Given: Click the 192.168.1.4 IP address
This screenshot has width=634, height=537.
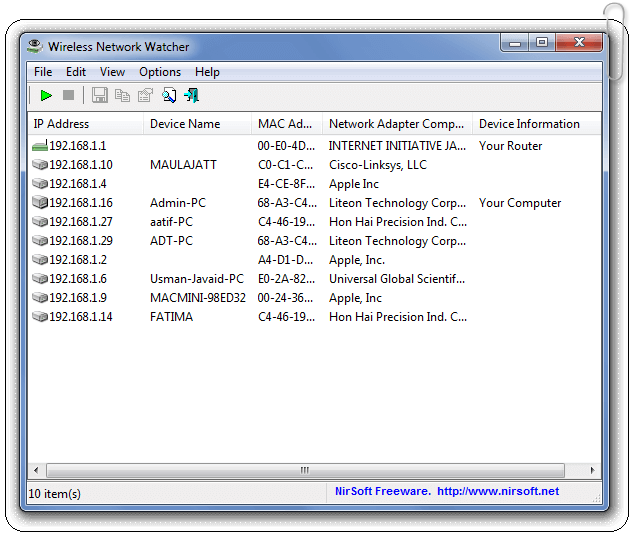Looking at the screenshot, I should point(78,184).
